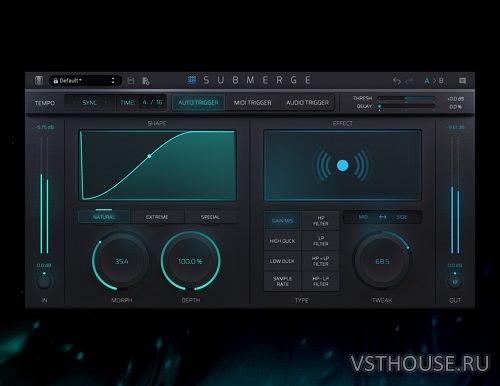
Task: Click the next tempo mode arrow
Action: [x=106, y=103]
